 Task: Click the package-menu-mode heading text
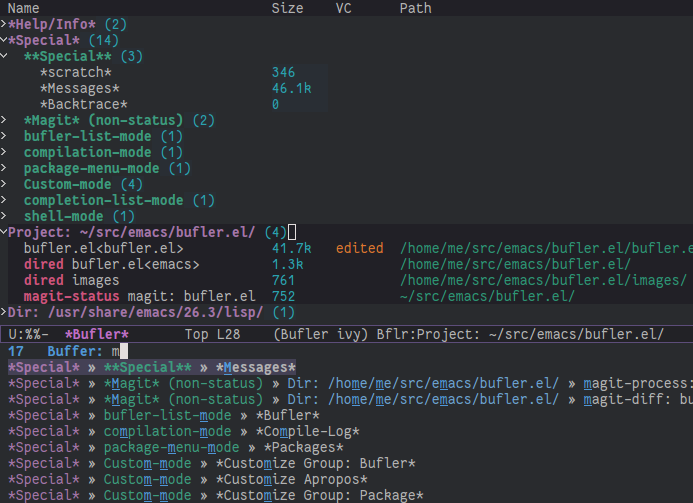point(91,168)
